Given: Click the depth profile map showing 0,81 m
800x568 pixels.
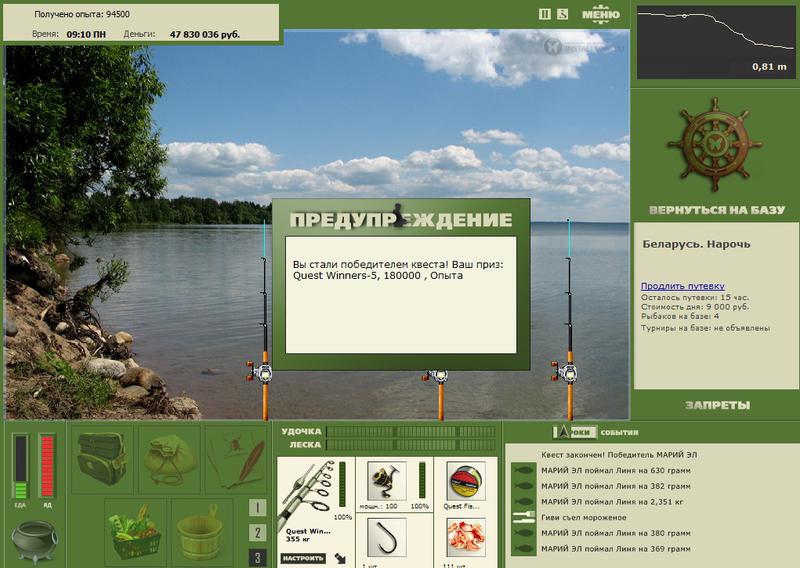Looking at the screenshot, I should [716, 42].
